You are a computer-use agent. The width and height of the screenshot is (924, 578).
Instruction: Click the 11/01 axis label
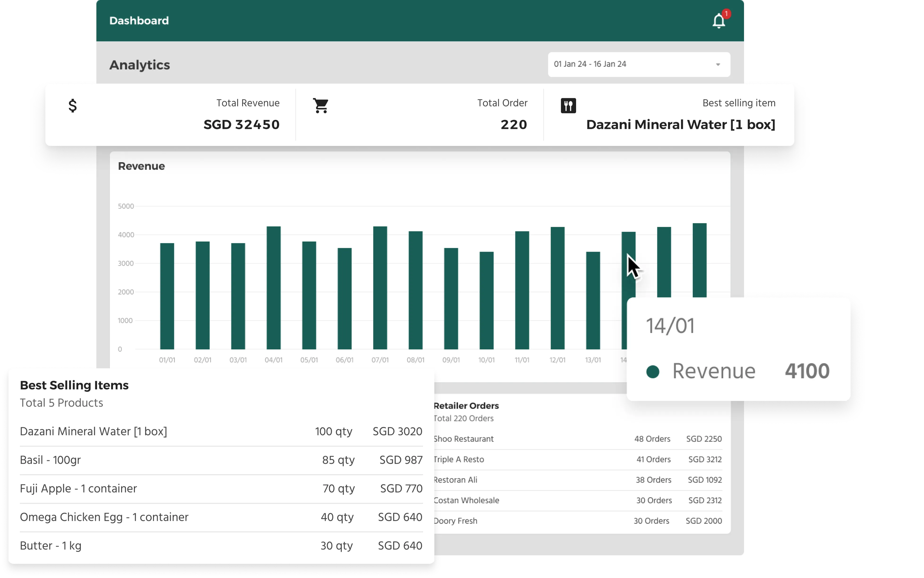point(522,360)
